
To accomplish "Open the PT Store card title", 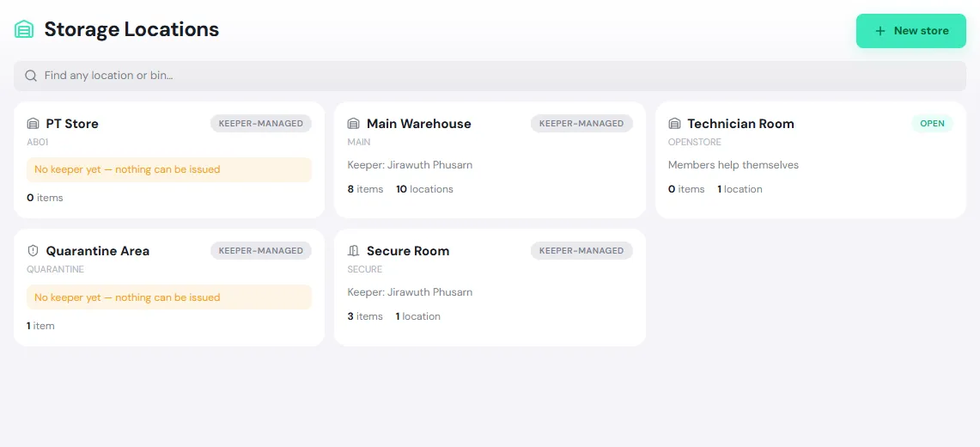I will pos(72,124).
